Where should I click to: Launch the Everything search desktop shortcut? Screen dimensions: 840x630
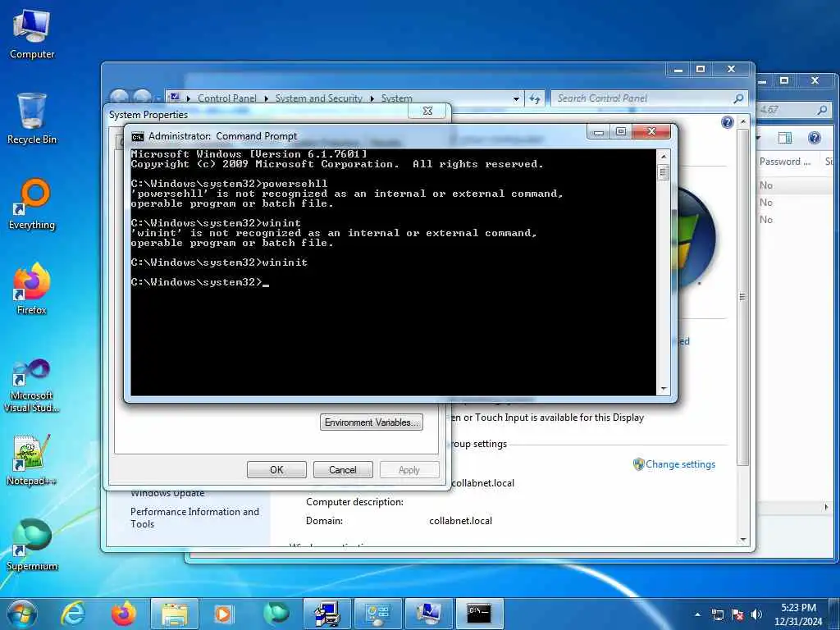click(32, 204)
